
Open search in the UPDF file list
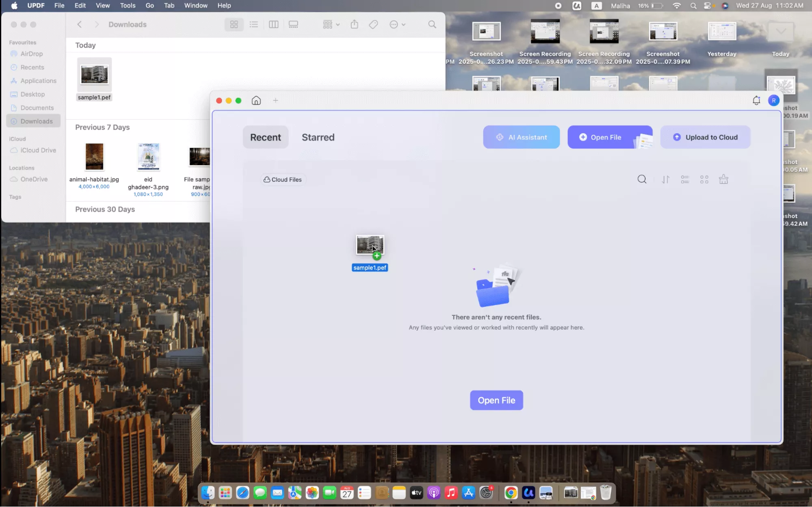coord(642,179)
